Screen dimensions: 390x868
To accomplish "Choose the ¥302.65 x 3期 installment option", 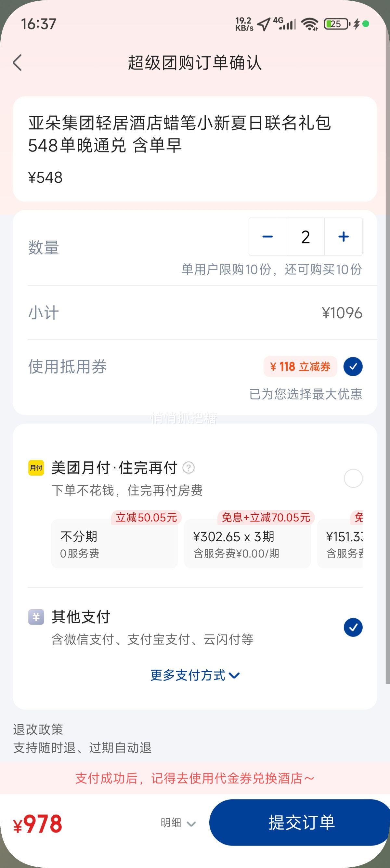I will [247, 543].
